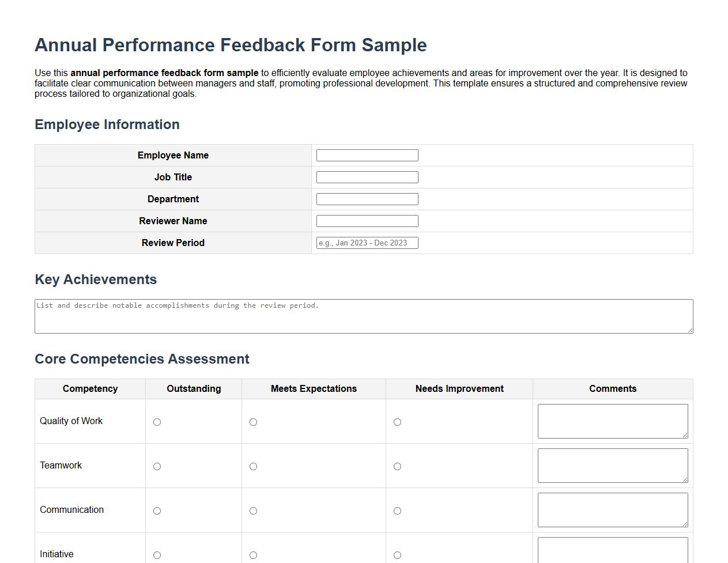Click the Review Period field
728x563 pixels.
[367, 243]
